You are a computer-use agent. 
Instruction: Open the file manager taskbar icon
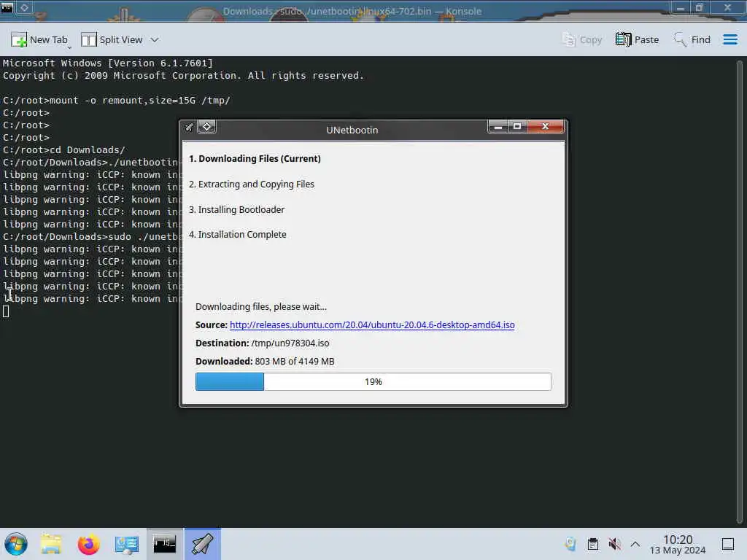(x=52, y=544)
